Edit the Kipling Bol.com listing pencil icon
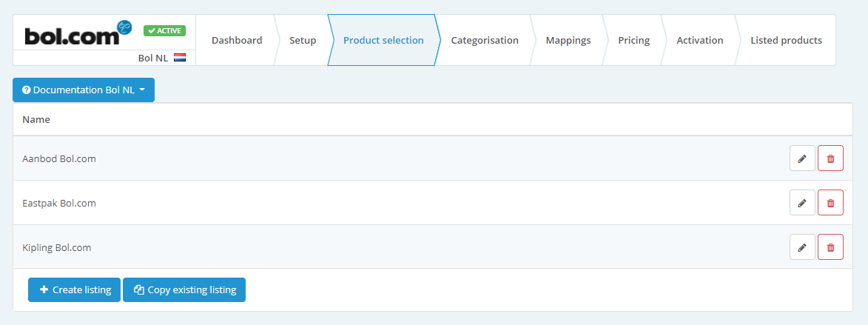This screenshot has width=868, height=325. (802, 247)
